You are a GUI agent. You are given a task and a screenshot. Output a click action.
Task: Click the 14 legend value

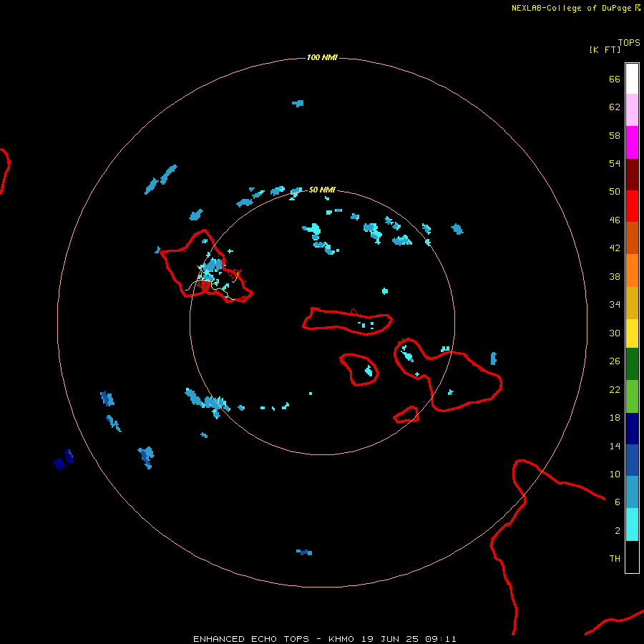tap(615, 446)
